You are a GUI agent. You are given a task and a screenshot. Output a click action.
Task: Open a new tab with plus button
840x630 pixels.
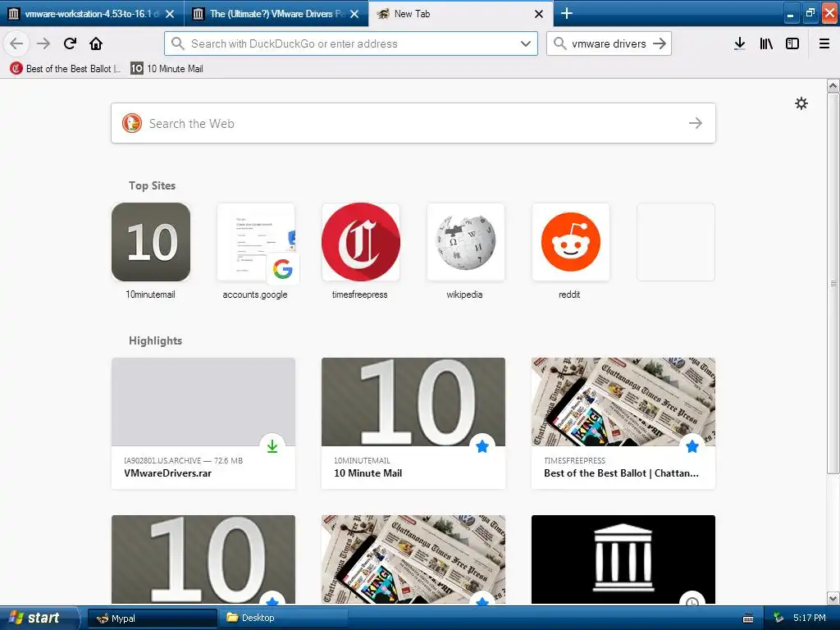(x=566, y=13)
